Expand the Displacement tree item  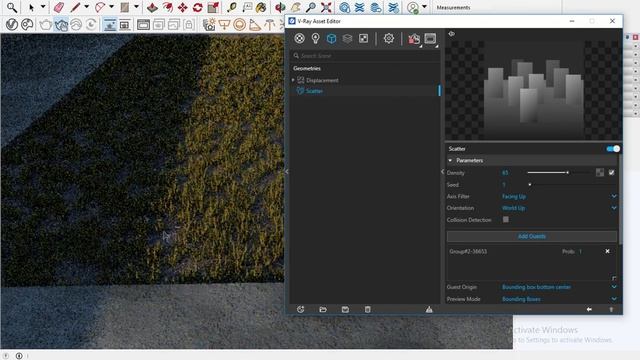(293, 80)
